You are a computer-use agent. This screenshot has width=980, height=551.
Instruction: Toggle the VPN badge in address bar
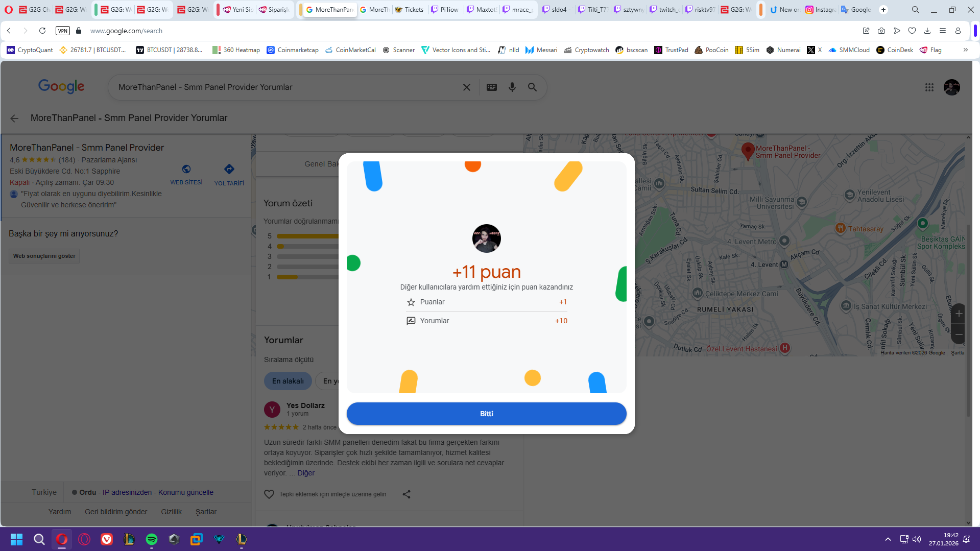(63, 31)
